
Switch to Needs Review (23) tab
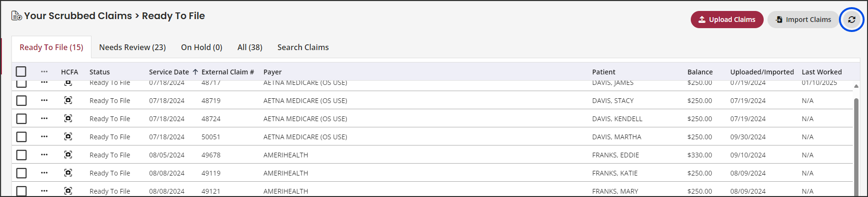[x=132, y=47]
